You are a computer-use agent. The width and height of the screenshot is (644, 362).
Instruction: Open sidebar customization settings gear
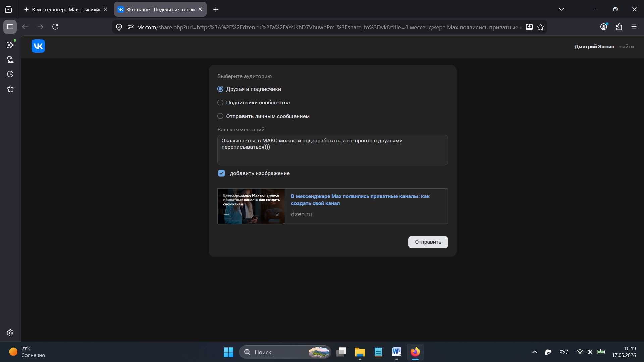pyautogui.click(x=10, y=333)
